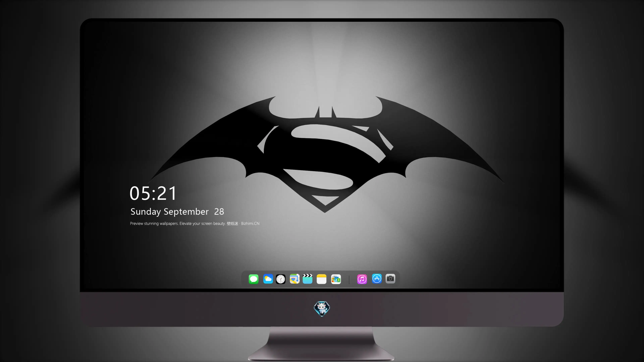Viewport: 644px width, 362px height.
Task: Launch the Clock app from the dock
Action: (281, 279)
